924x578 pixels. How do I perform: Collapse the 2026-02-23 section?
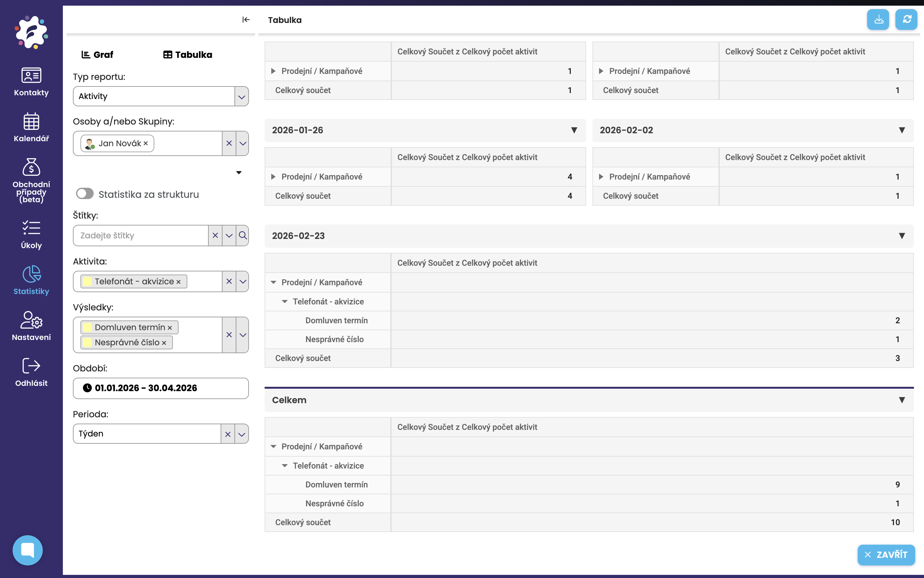(901, 236)
